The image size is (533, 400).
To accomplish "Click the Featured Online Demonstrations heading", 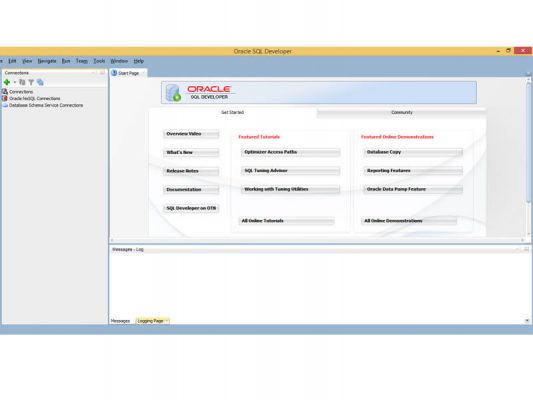I will (x=397, y=137).
